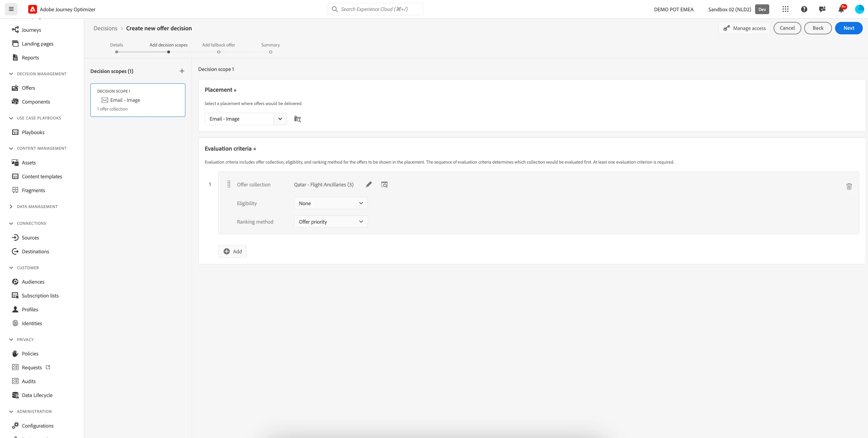Open the notifications bell
Screen dimensions: 868x438
pos(841,9)
